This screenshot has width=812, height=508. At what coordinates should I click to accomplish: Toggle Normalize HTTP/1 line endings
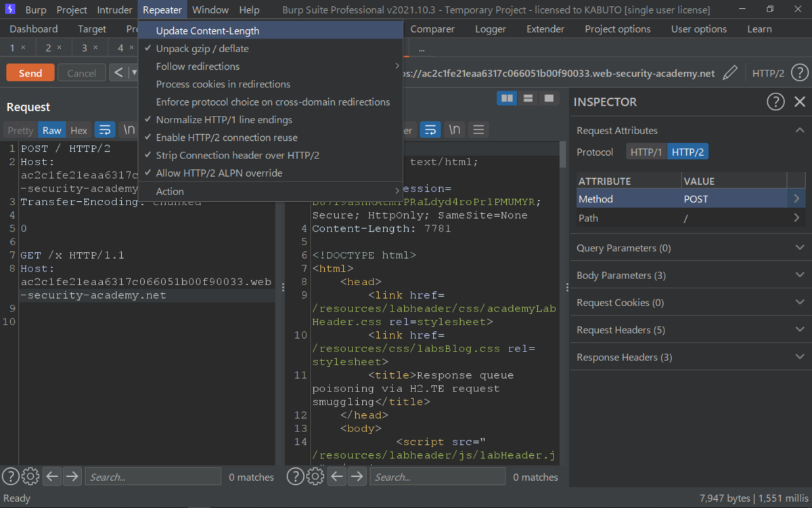[270, 120]
